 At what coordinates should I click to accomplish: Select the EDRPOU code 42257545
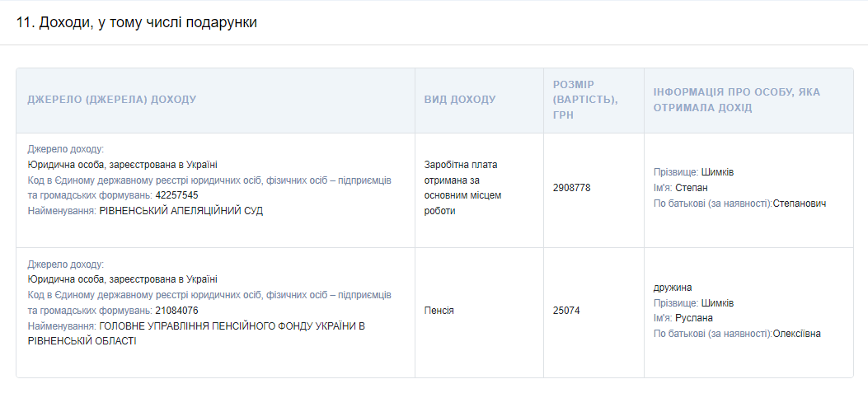click(x=176, y=195)
